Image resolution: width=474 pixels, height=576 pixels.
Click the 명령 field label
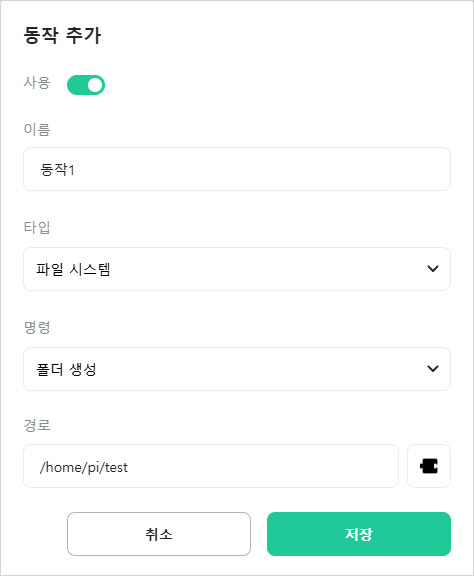[37, 327]
